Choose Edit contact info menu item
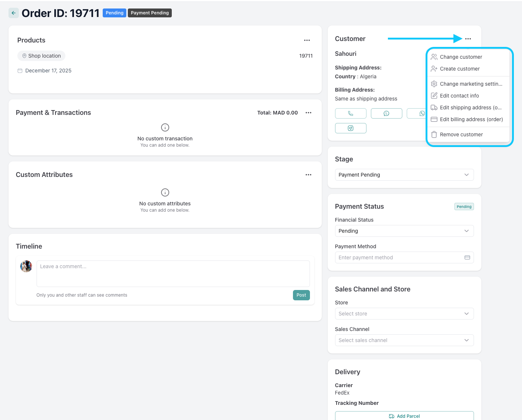Screen dimensions: 522x420 pyautogui.click(x=459, y=96)
